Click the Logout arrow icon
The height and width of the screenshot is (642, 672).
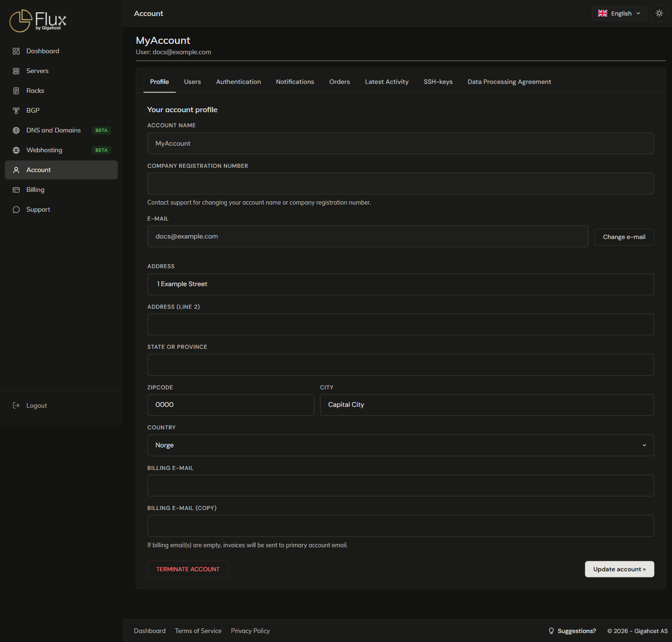point(16,406)
